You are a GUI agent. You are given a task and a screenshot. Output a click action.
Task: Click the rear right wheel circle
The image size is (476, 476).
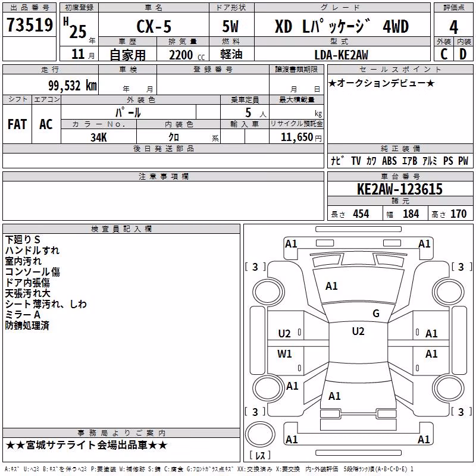[449, 389]
